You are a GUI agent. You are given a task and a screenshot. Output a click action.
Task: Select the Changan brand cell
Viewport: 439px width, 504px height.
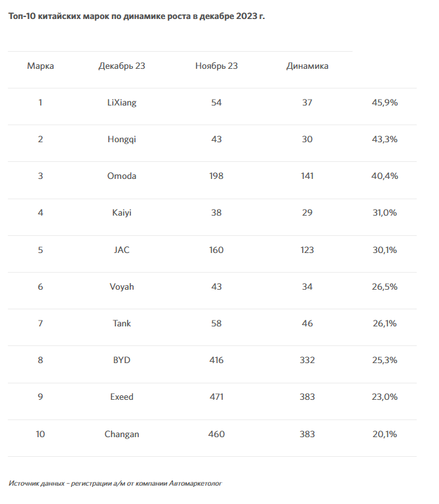pos(122,435)
